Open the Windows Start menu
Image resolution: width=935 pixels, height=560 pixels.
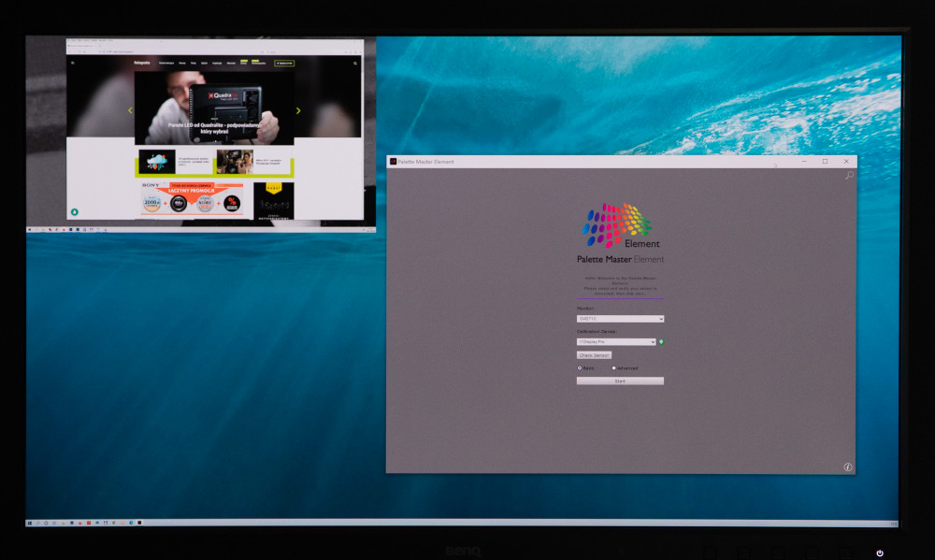29,523
